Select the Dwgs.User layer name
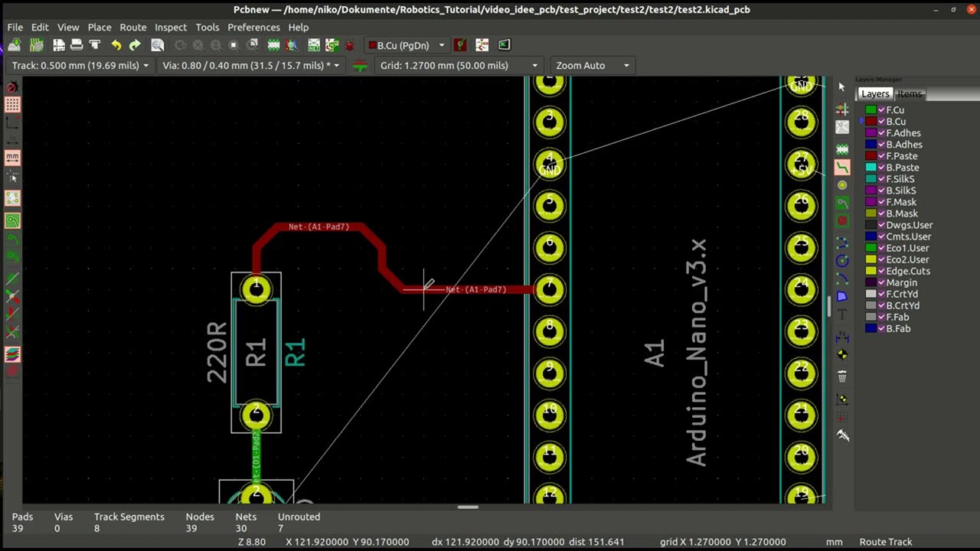This screenshot has height=551, width=980. (x=910, y=225)
